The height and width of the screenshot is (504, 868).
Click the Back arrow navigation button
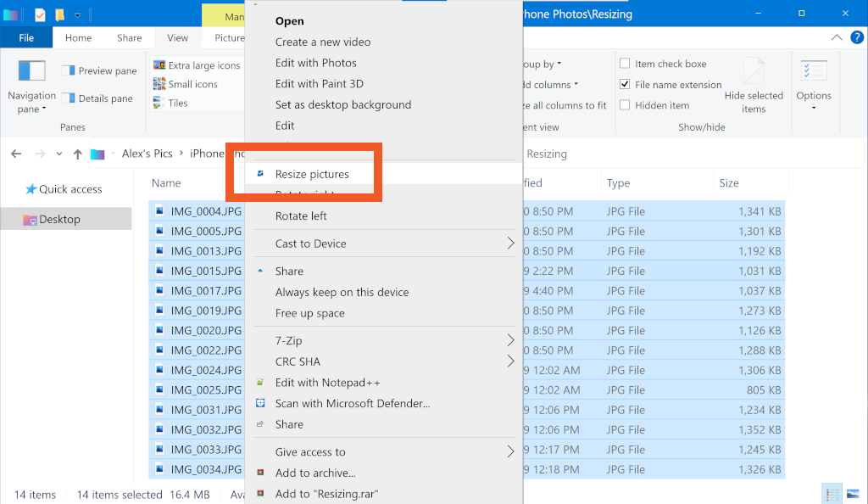pyautogui.click(x=16, y=154)
